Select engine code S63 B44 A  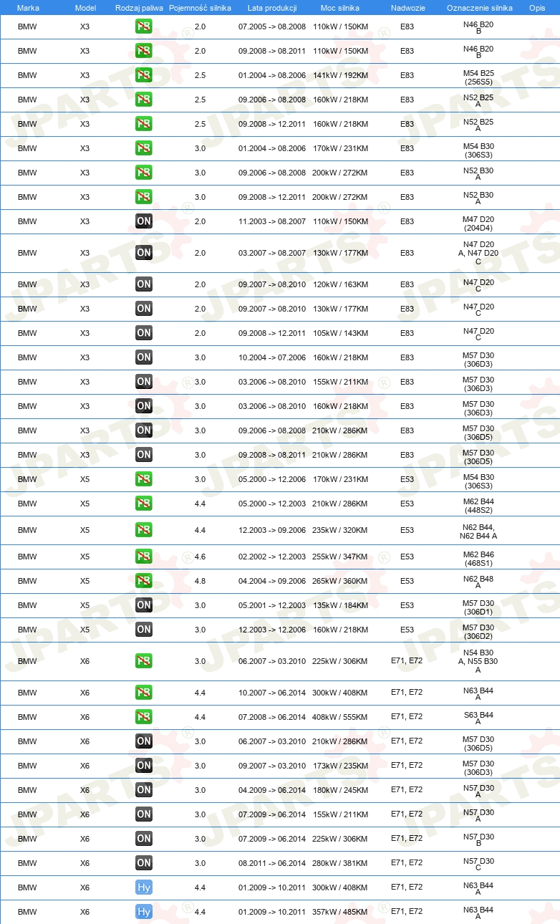[x=478, y=717]
